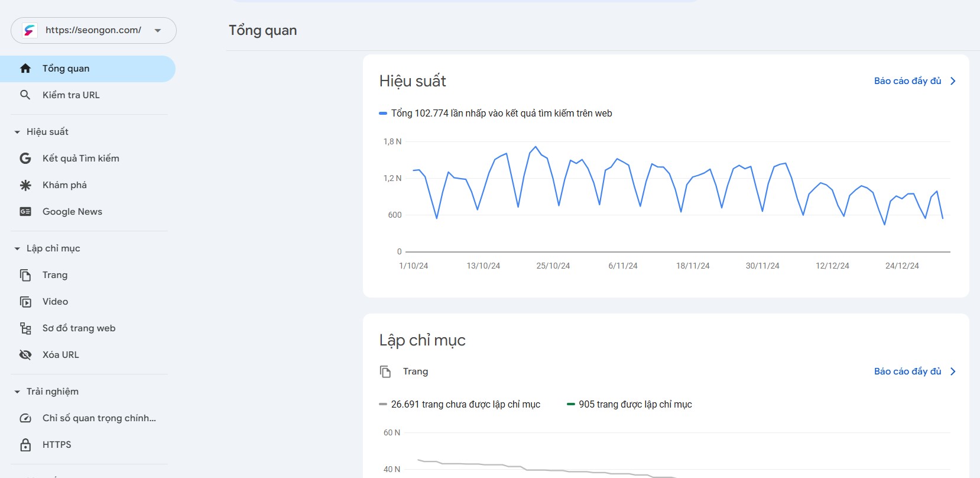Open Google News report
Image resolution: width=980 pixels, height=478 pixels.
[72, 212]
